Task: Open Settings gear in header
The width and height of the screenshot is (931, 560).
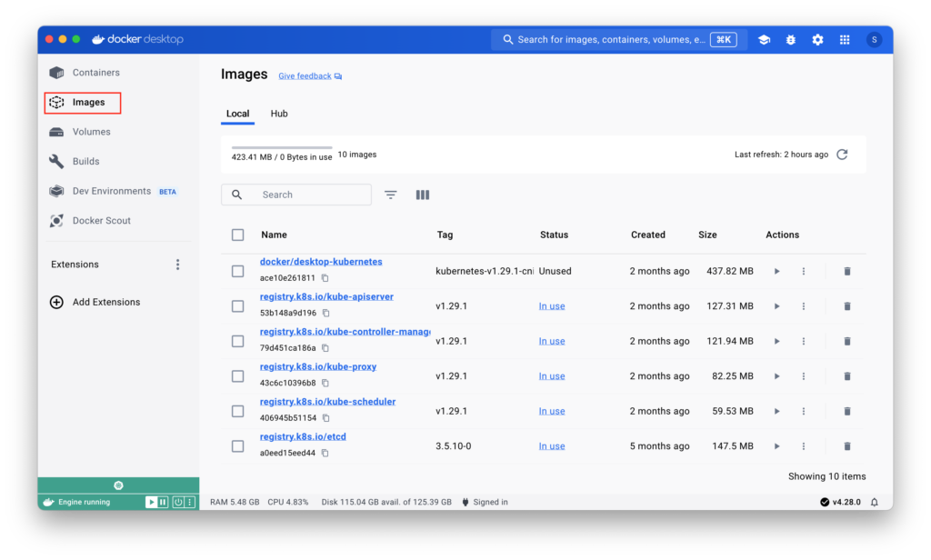Action: point(817,40)
